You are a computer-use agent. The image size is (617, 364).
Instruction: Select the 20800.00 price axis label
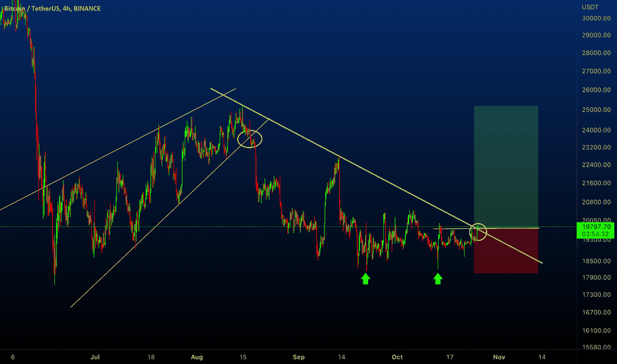coord(596,202)
